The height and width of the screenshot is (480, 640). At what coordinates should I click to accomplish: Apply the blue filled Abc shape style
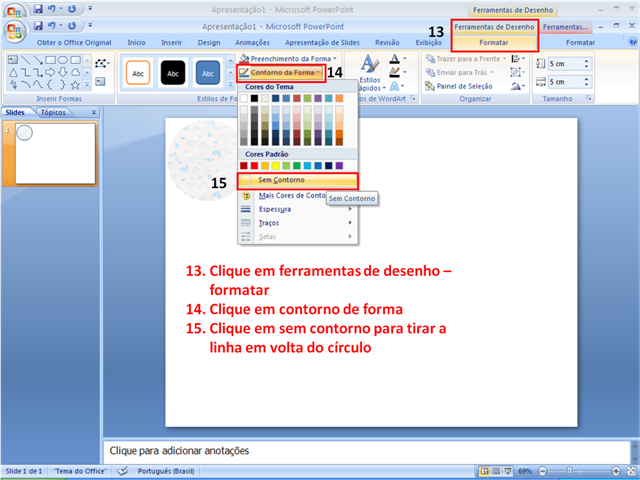[x=208, y=73]
